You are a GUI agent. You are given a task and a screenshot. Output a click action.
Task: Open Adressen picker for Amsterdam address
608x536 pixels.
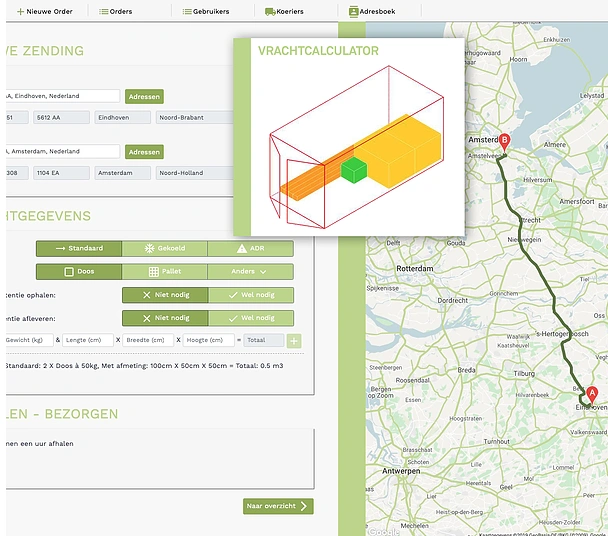pos(144,152)
